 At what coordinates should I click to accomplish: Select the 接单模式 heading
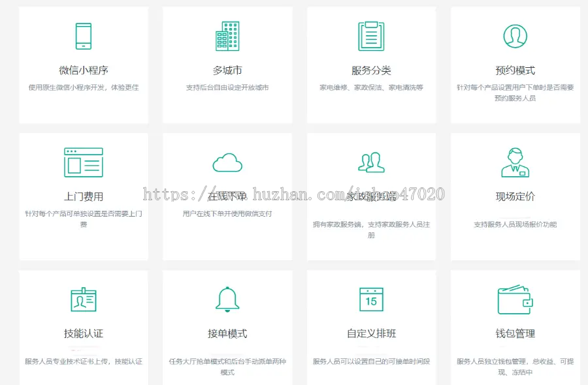(x=227, y=333)
